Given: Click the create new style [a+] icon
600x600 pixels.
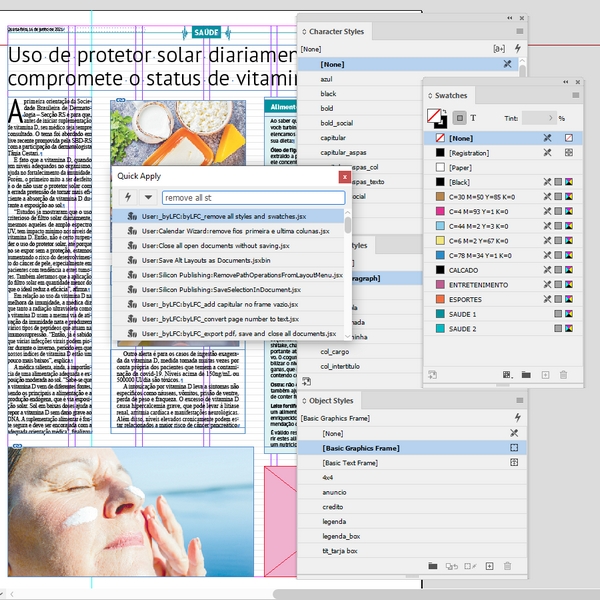Looking at the screenshot, I should tap(499, 49).
